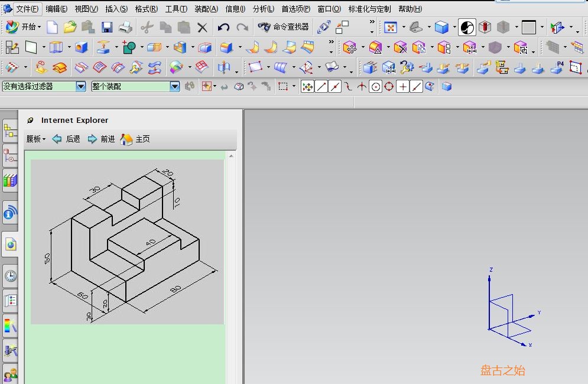The image size is (588, 384).
Task: Toggle the midpoint snap option
Action: click(335, 87)
